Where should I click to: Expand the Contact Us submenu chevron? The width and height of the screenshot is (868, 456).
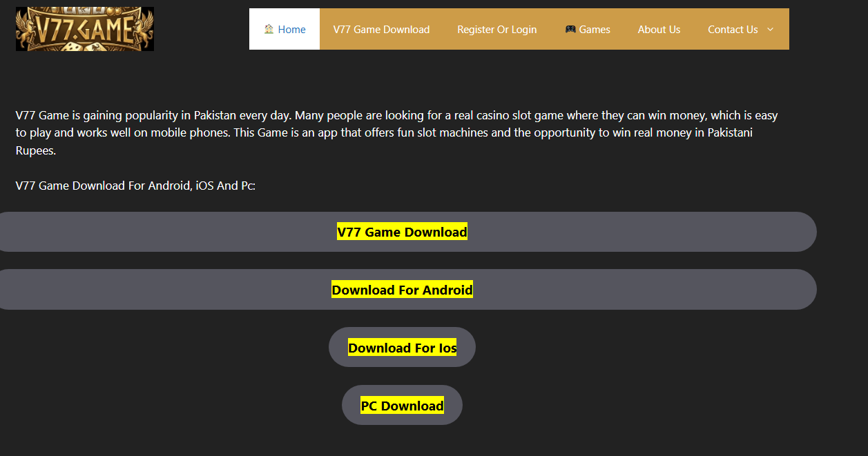[770, 29]
